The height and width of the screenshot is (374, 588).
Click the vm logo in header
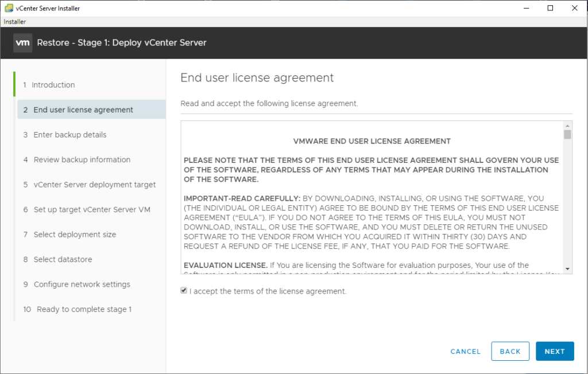[22, 42]
